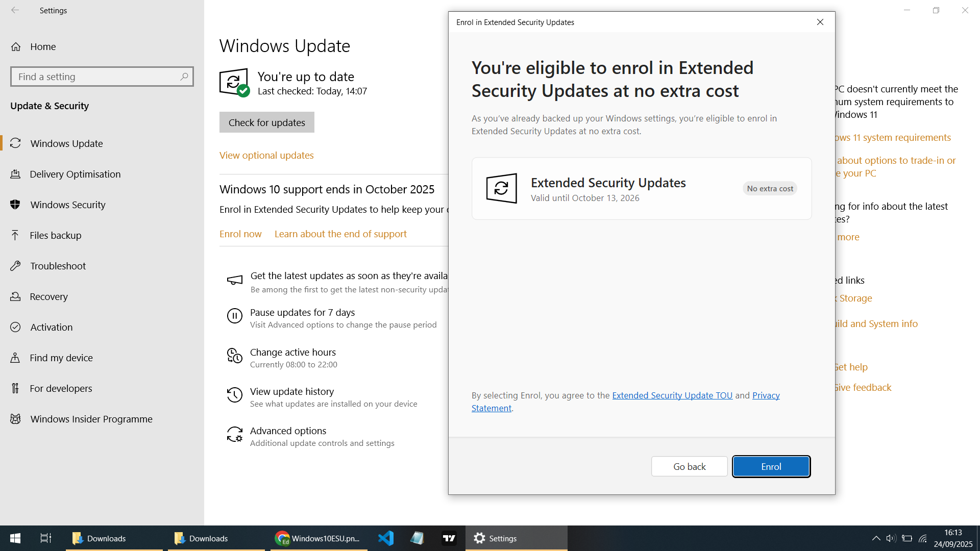Screen dimensions: 980x551
Task: Click the megaphone latest updates icon
Action: coord(234,280)
